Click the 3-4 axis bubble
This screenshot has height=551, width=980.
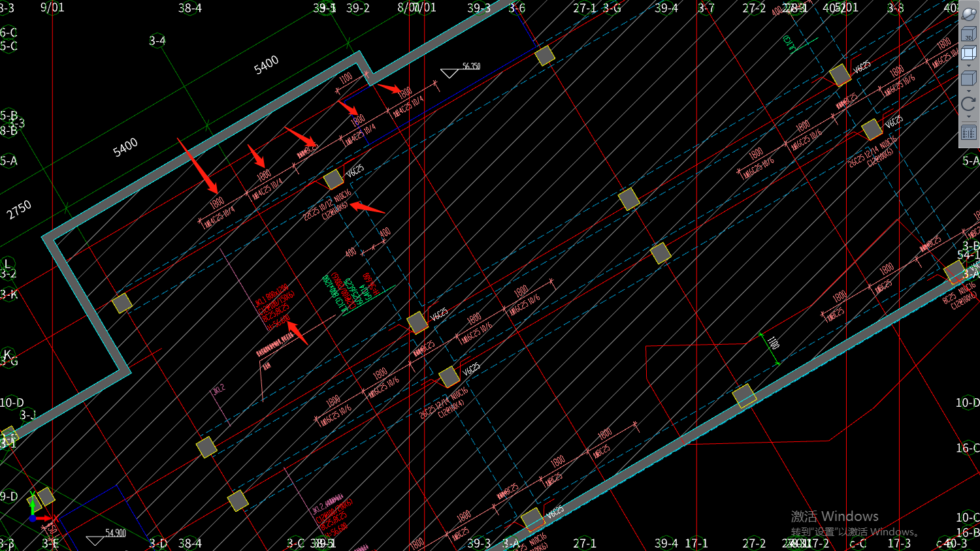point(157,40)
